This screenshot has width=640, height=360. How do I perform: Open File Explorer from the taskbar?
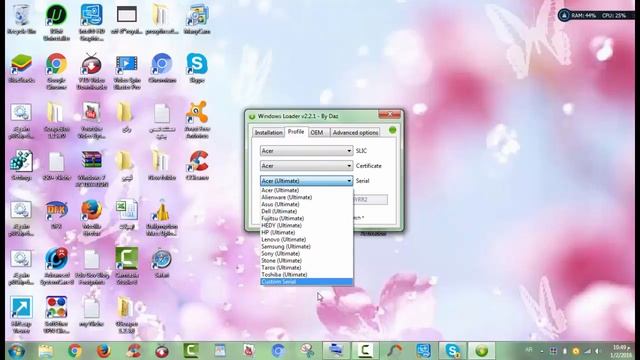tap(46, 351)
